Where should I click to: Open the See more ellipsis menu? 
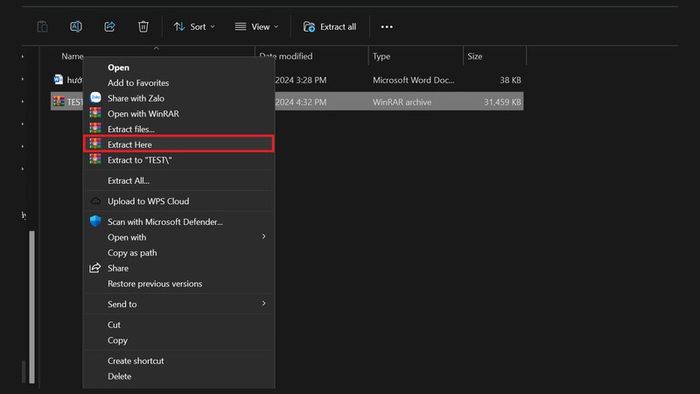pos(387,27)
